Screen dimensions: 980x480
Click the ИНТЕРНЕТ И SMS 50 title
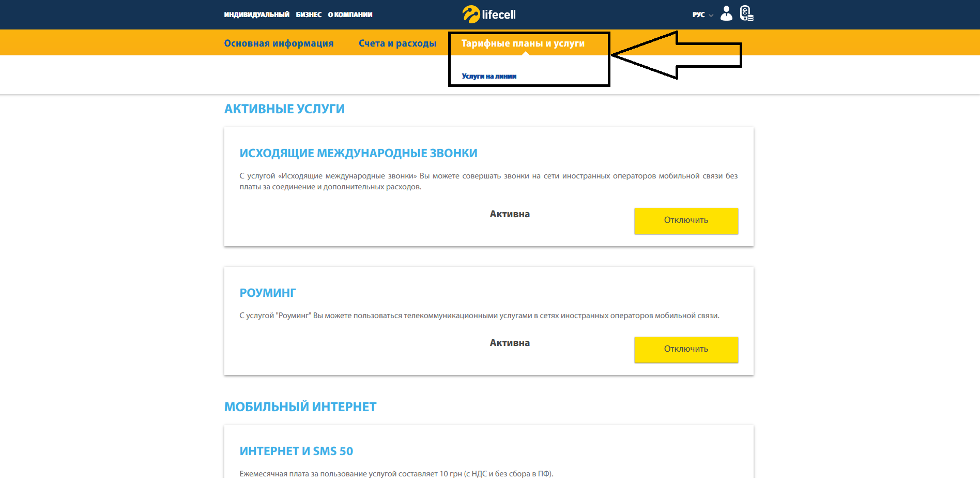pos(296,452)
